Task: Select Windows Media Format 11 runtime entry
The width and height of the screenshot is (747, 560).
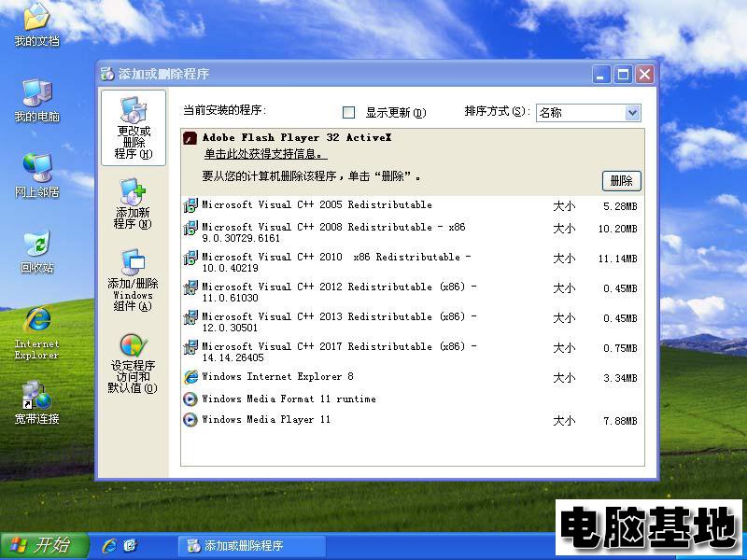Action: tap(413, 399)
